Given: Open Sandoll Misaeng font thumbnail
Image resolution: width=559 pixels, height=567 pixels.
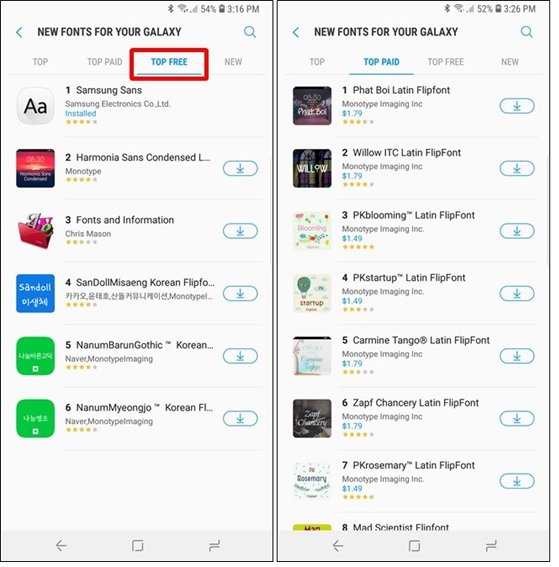Looking at the screenshot, I should point(35,294).
